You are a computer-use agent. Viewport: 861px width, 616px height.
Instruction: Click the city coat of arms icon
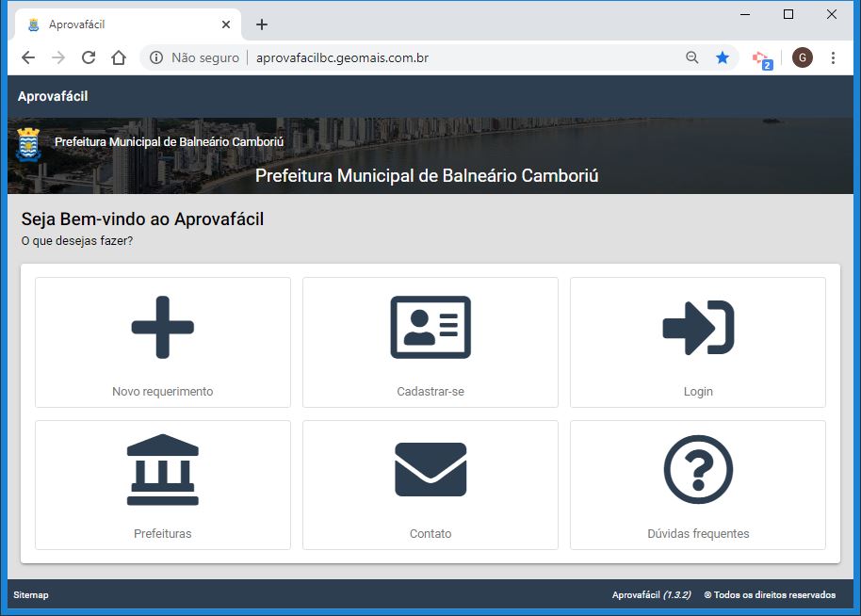(28, 144)
